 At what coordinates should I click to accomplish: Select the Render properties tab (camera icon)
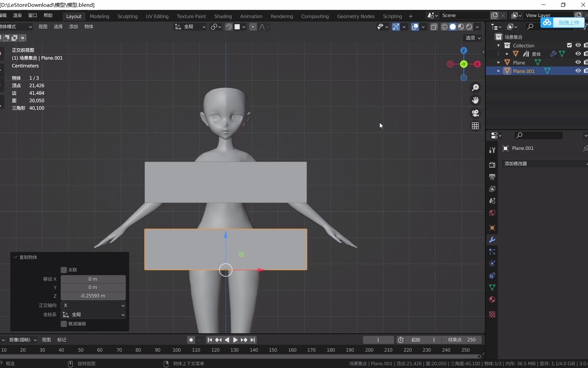[x=492, y=165]
